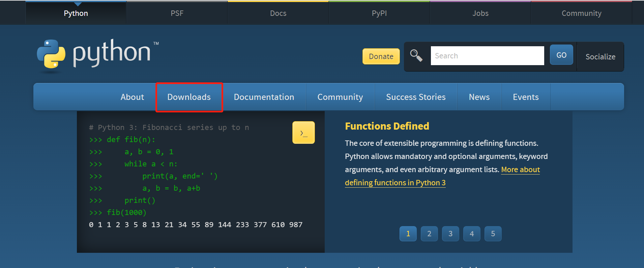Follow the 'More about' functions link

pos(521,169)
